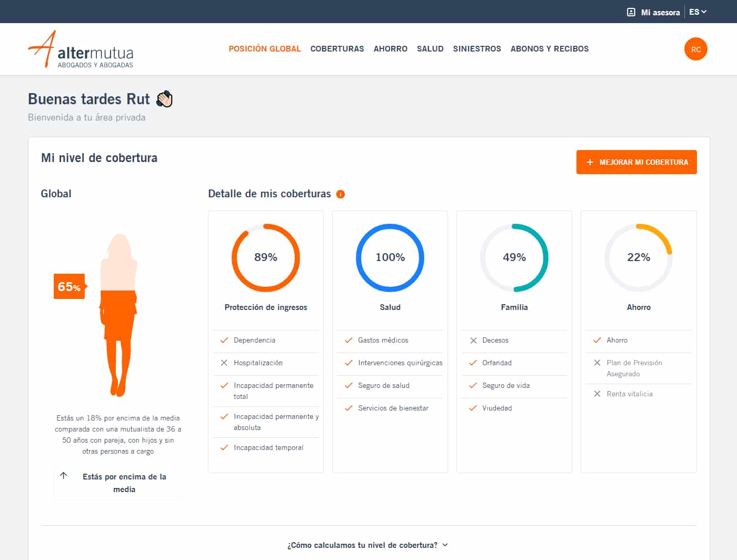737x560 pixels.
Task: Click the chevron after the cobertura question
Action: (445, 545)
